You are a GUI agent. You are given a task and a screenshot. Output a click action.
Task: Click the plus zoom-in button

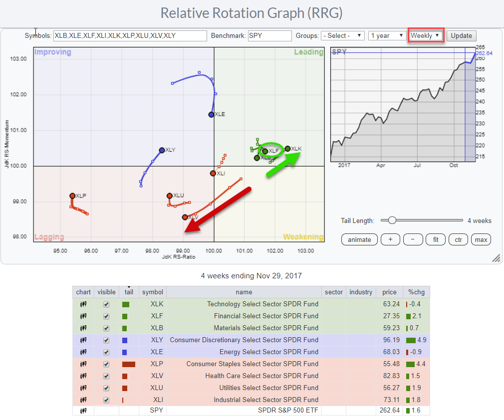click(x=390, y=239)
